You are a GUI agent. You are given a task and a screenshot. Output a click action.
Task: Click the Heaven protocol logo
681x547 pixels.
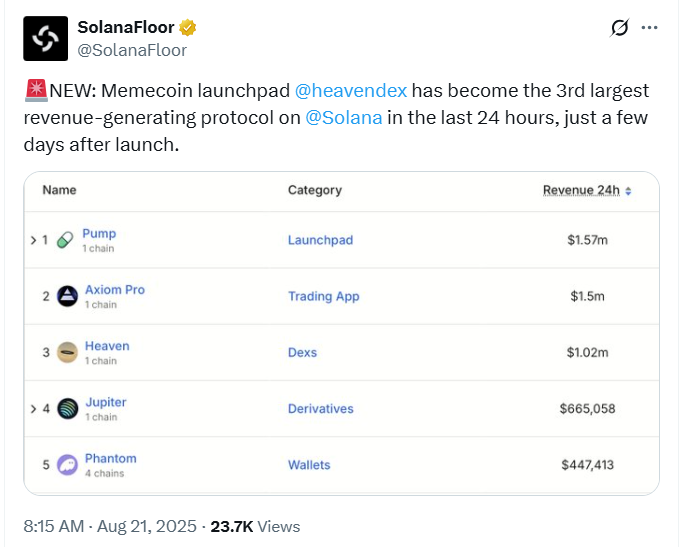pyautogui.click(x=67, y=352)
